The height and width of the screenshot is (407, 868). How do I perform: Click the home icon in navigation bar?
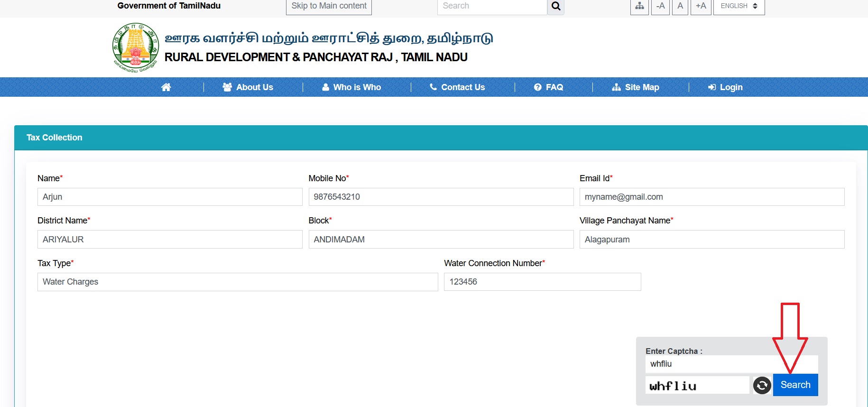pos(166,87)
